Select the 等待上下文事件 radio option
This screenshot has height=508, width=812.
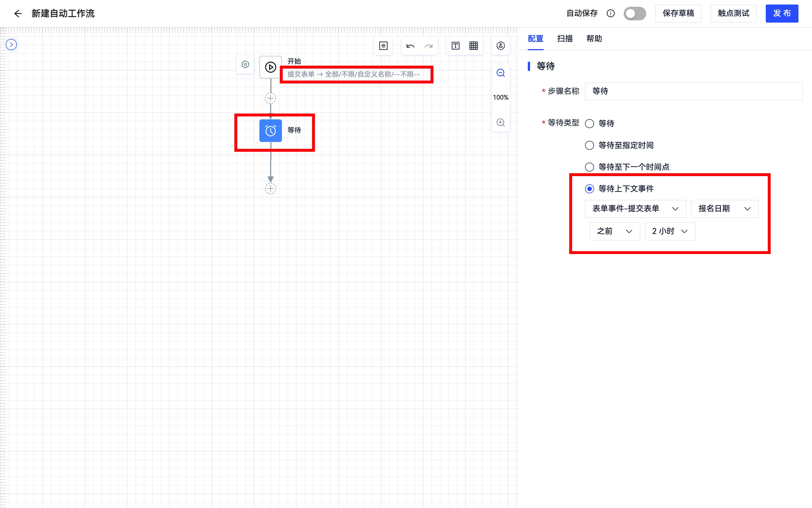(589, 189)
